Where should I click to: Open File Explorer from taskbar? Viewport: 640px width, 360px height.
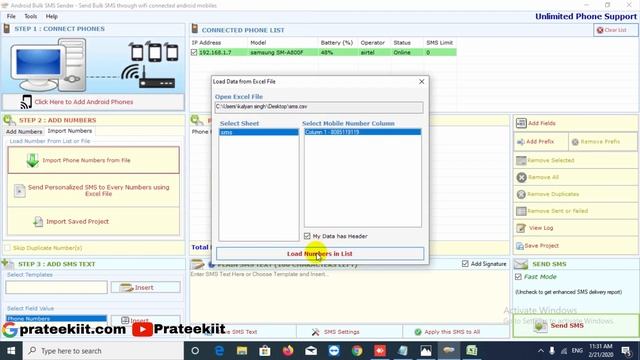(242, 351)
